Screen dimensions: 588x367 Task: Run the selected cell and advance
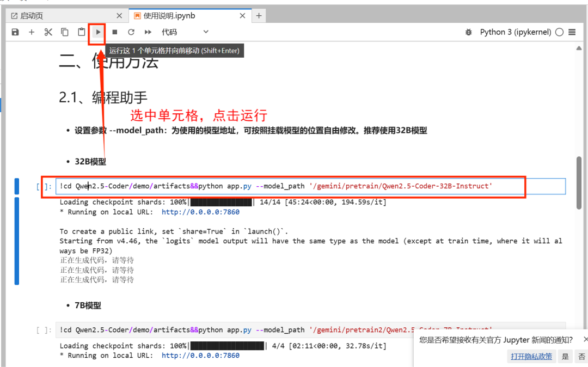(x=98, y=32)
